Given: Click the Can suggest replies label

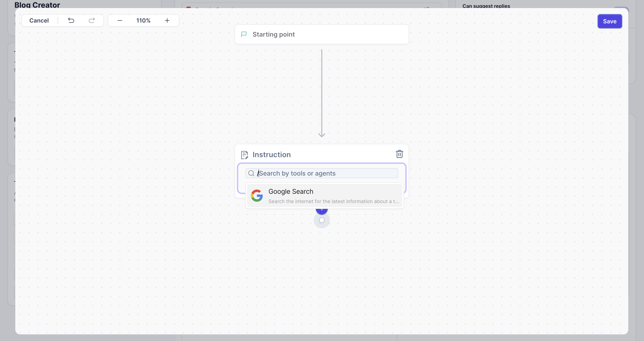Looking at the screenshot, I should pos(486,6).
